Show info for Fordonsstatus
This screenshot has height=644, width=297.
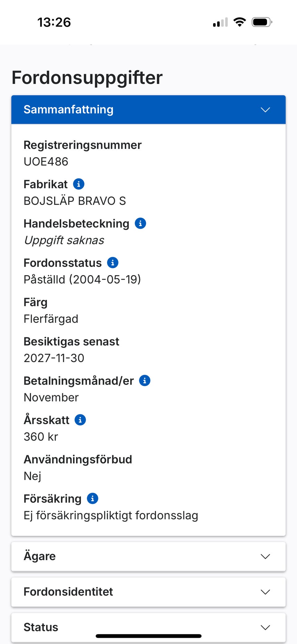113,263
